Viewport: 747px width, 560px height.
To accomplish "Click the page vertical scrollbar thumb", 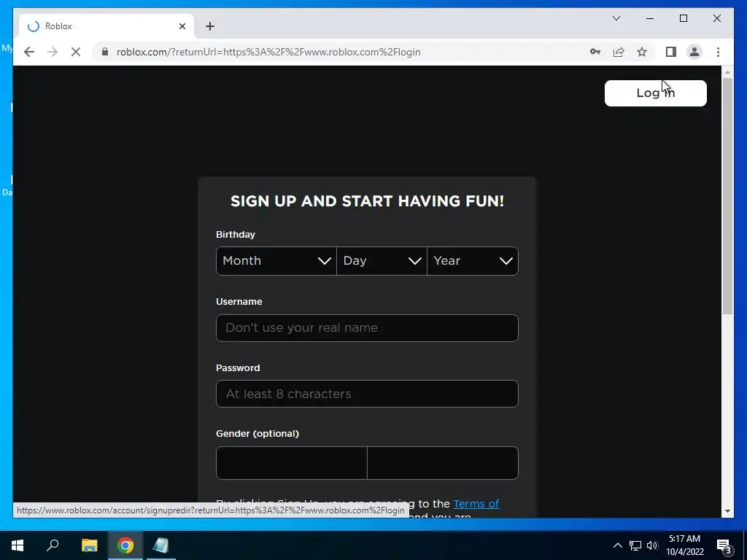I will coord(727,195).
